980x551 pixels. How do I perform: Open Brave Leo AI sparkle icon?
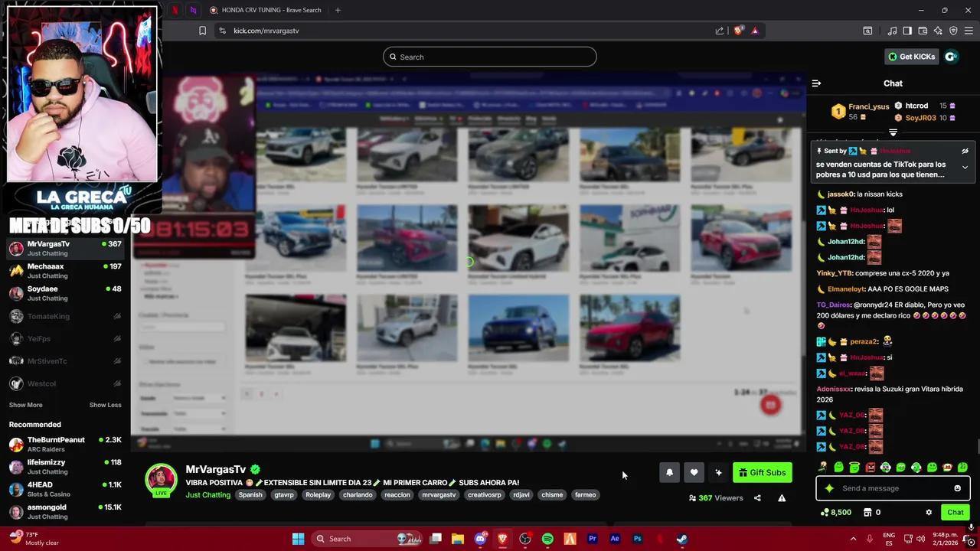pyautogui.click(x=938, y=31)
